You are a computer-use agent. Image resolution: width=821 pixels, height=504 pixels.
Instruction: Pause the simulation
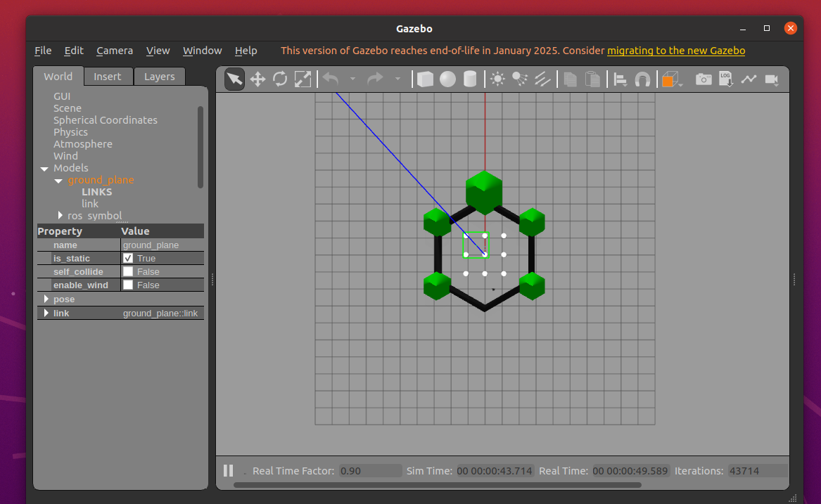point(228,470)
